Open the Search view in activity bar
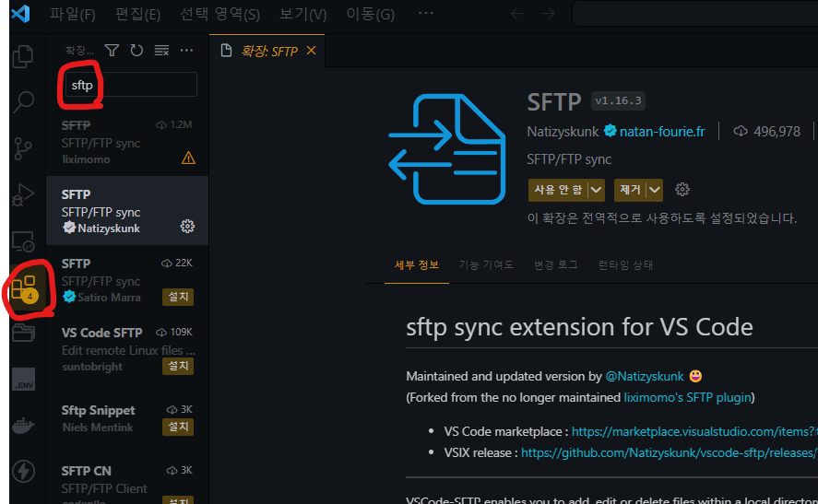 coord(23,102)
